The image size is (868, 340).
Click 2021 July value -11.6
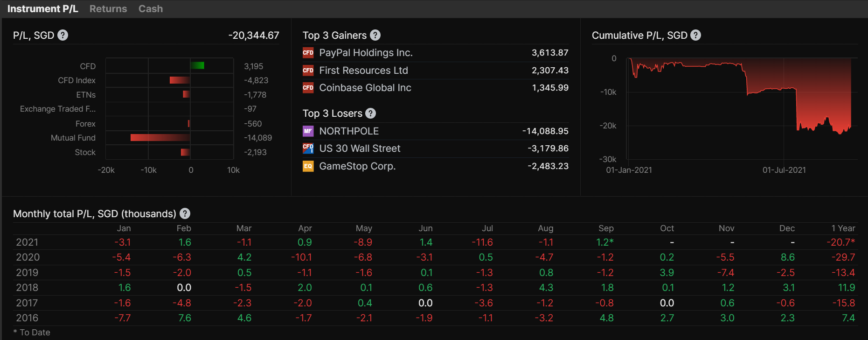coord(482,242)
